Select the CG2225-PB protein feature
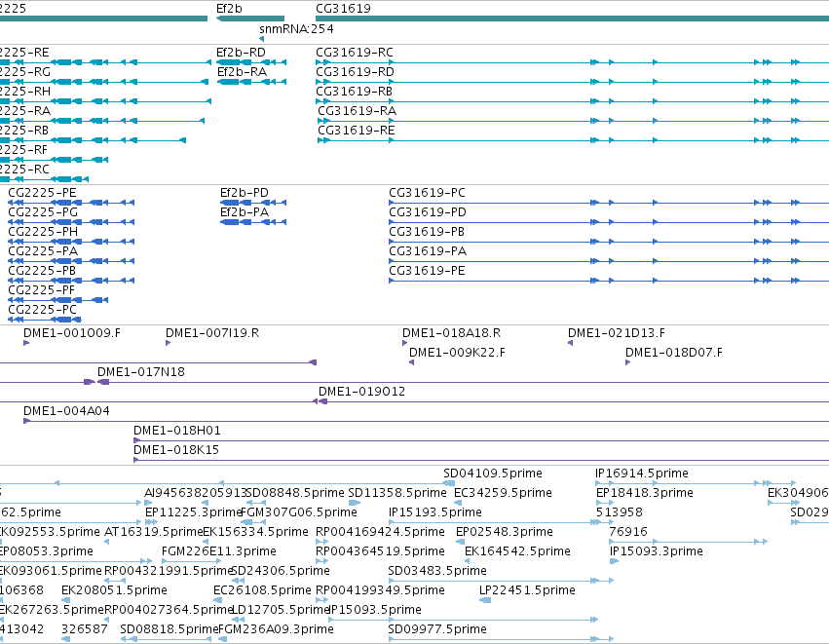The image size is (829, 644). coord(71,281)
